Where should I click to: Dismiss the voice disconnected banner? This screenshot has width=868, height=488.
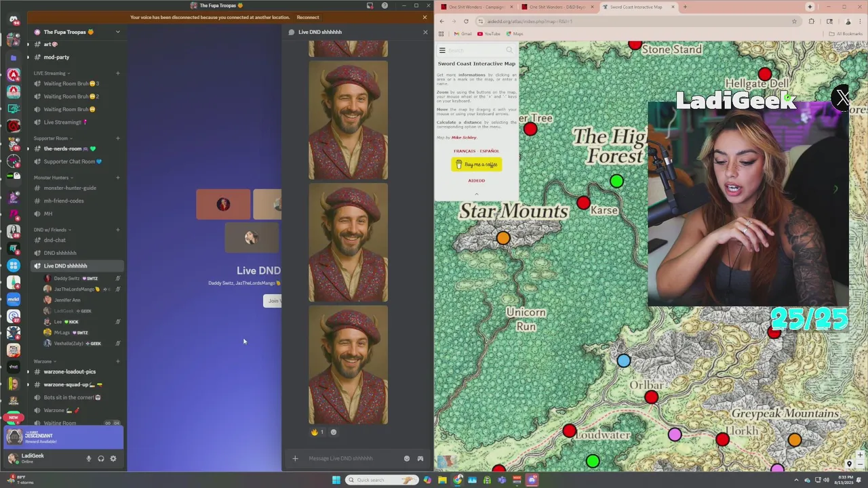coord(425,18)
